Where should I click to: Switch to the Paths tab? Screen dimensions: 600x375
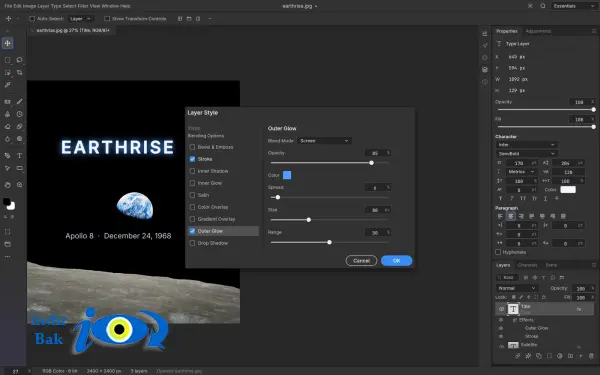click(x=551, y=265)
